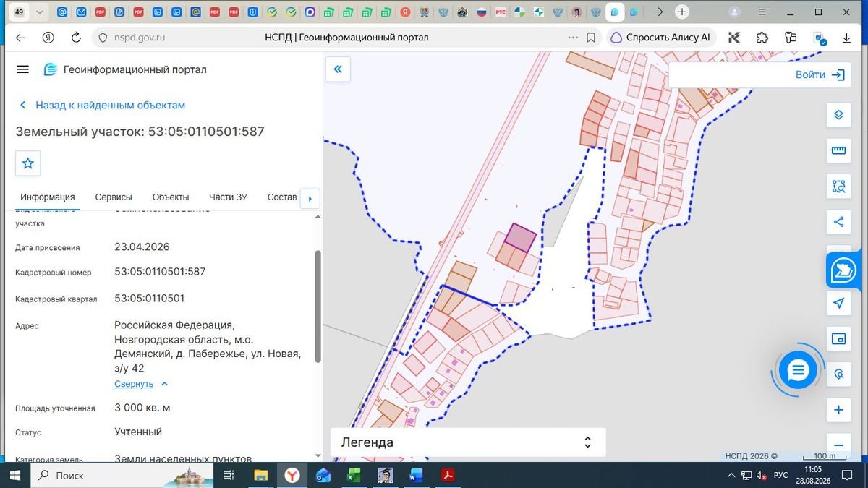
Task: Select the ruler measurement tool
Action: 839,150
